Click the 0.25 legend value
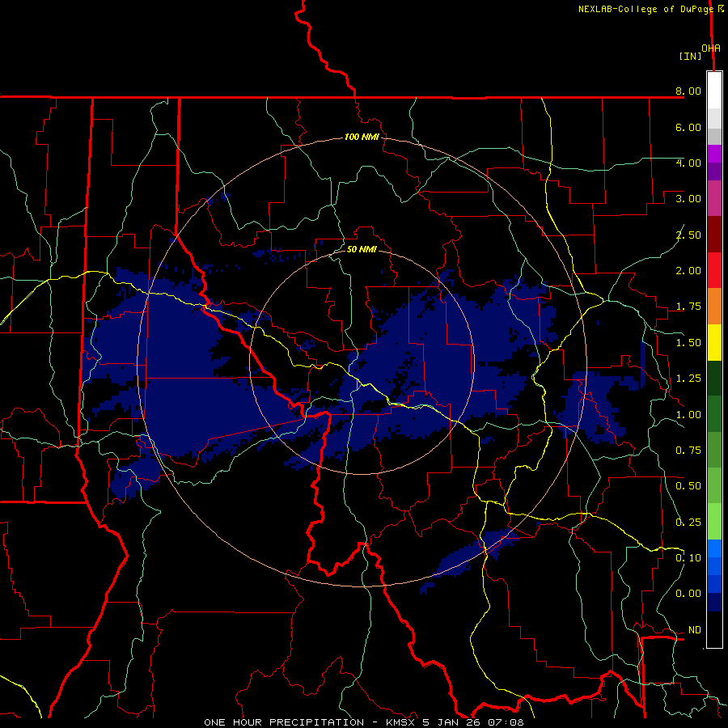728x728 pixels. pyautogui.click(x=688, y=523)
